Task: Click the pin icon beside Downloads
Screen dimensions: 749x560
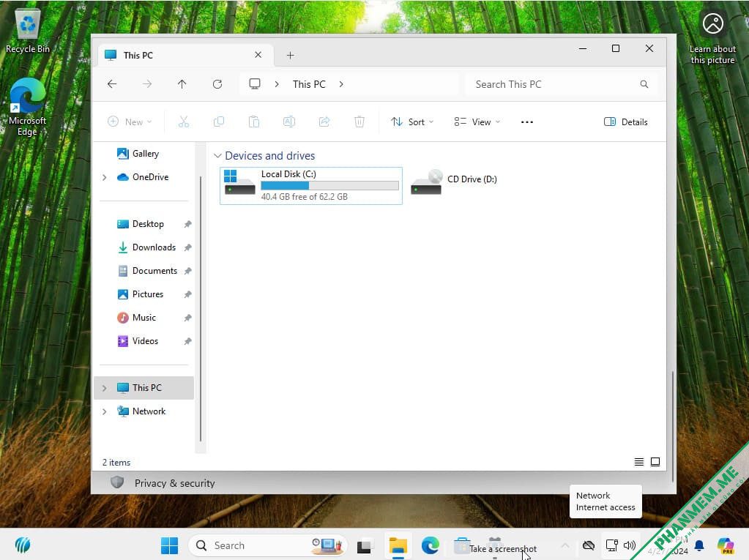Action: [x=187, y=247]
